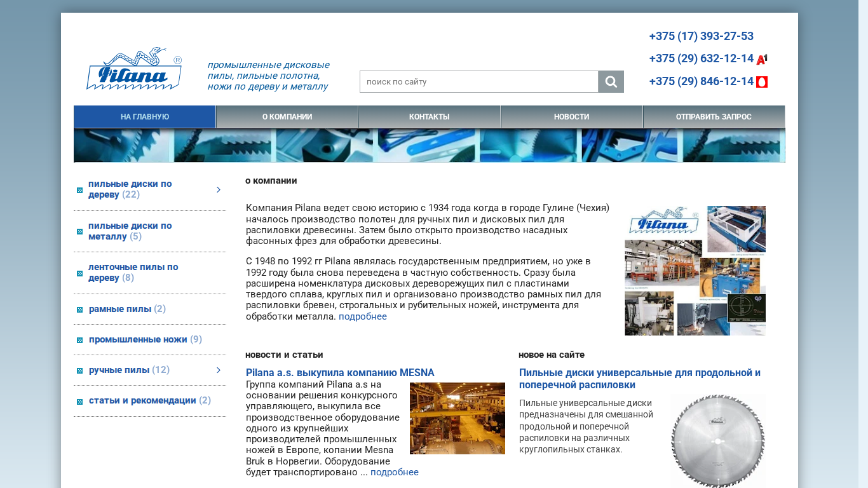Click bullet icon beside пильные диски по металлу

click(80, 232)
